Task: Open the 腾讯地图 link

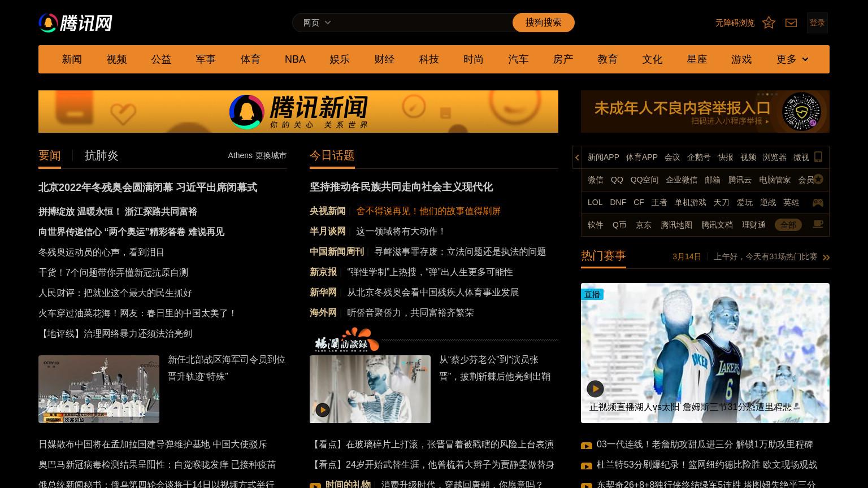Action: pyautogui.click(x=676, y=225)
